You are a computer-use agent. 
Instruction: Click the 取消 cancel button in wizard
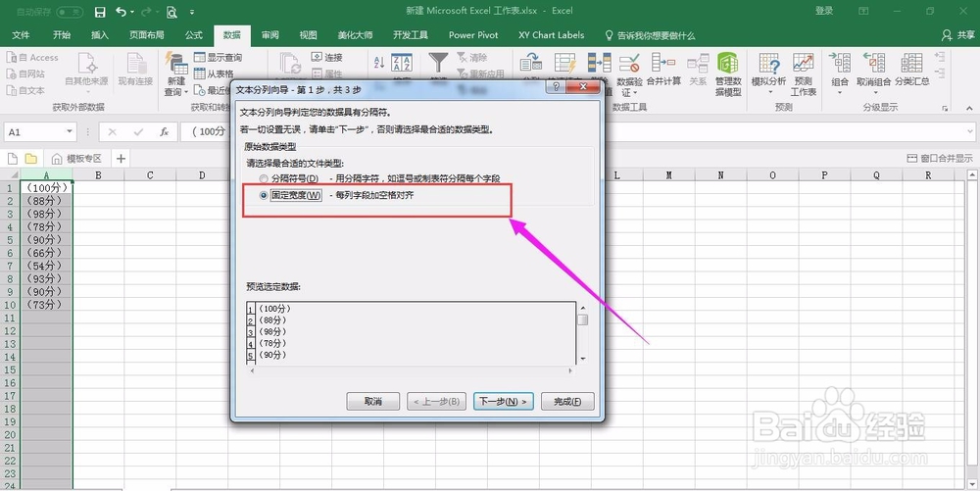pyautogui.click(x=373, y=401)
